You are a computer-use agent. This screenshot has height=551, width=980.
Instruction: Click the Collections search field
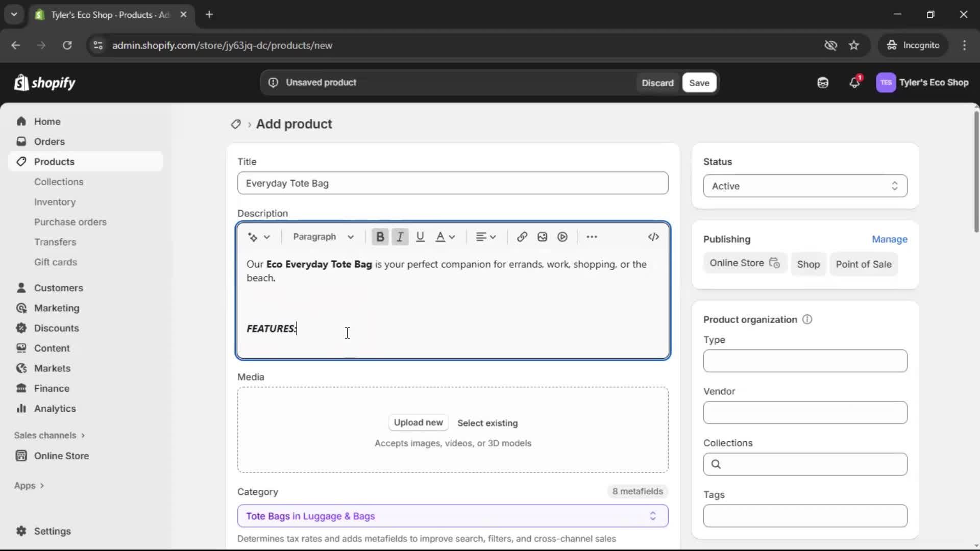[x=804, y=464]
